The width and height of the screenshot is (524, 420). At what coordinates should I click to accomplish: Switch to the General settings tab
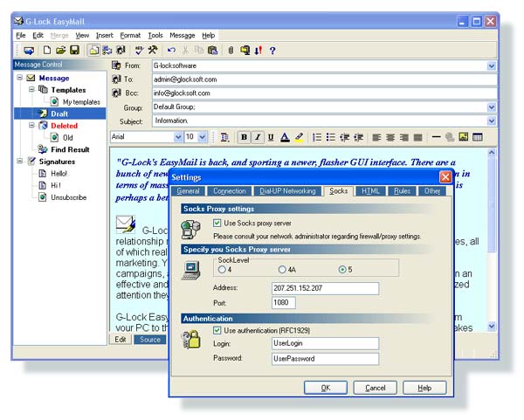click(x=188, y=191)
